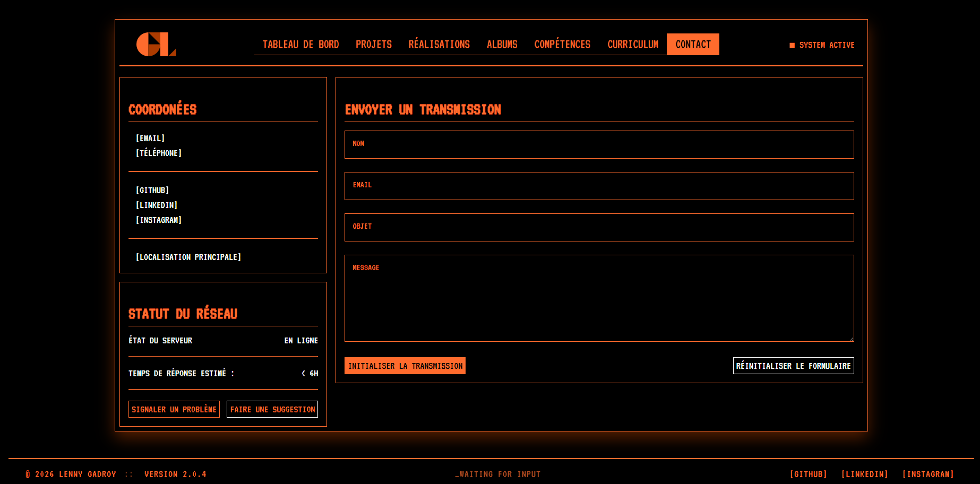Viewport: 980px width, 484px height.
Task: Click the 2026 Lenny Gadroy copyright text
Action: [71, 474]
